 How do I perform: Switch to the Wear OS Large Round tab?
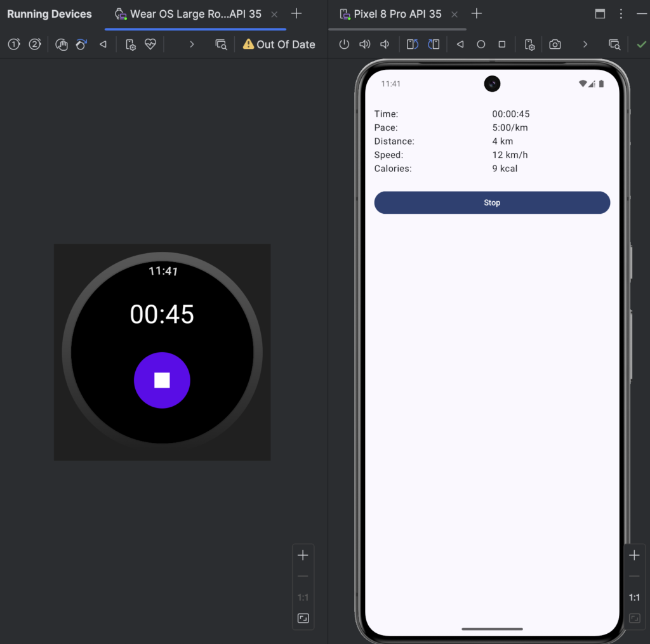pyautogui.click(x=189, y=14)
